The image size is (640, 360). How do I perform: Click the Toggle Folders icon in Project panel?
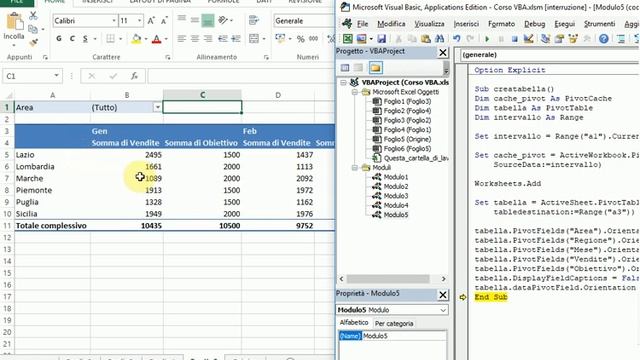376,68
